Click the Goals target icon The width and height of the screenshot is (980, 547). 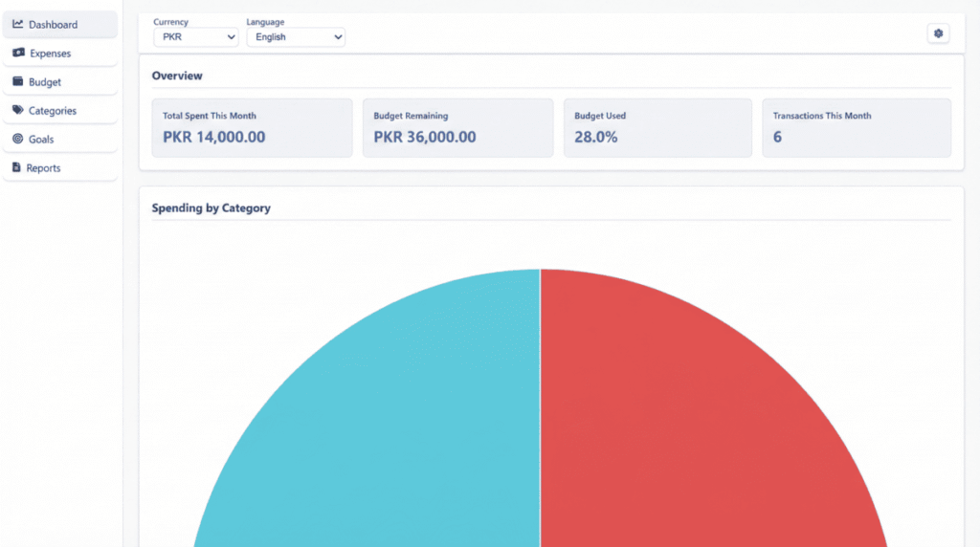click(17, 139)
